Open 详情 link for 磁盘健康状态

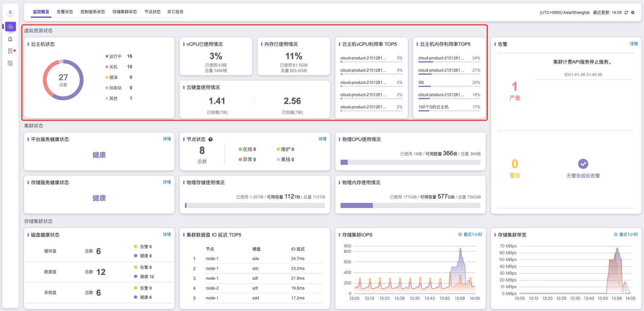(167, 235)
